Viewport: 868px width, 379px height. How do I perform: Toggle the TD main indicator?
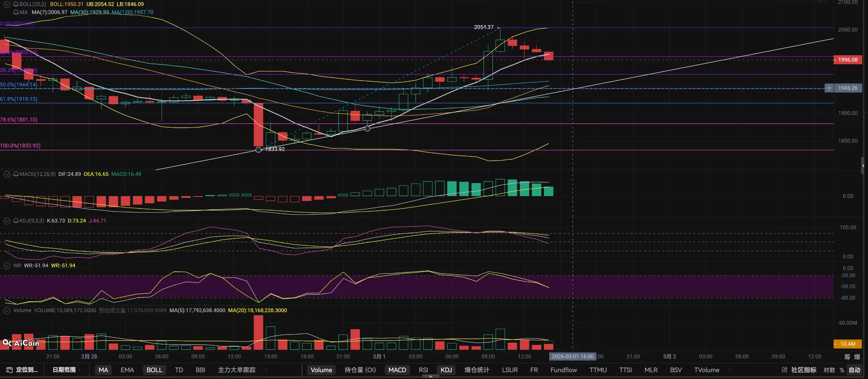(x=179, y=370)
